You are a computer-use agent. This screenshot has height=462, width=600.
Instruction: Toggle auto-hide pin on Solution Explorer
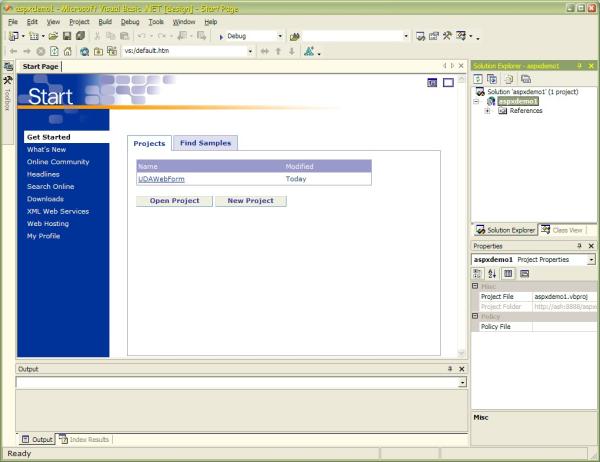click(579, 66)
